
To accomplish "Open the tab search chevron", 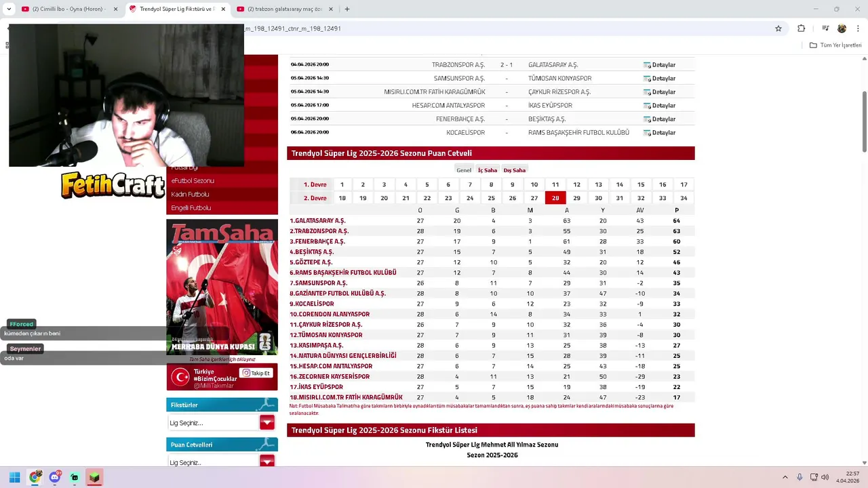I will click(9, 9).
